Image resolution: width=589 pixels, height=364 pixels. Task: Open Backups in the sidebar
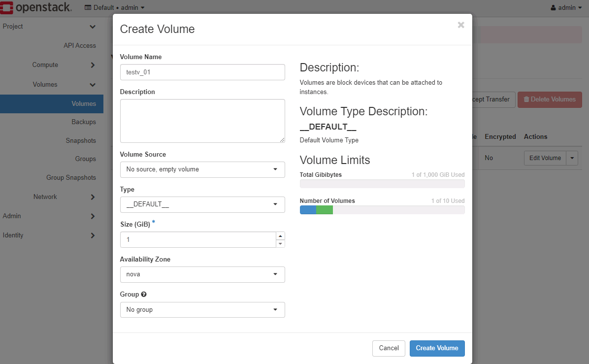[83, 122]
